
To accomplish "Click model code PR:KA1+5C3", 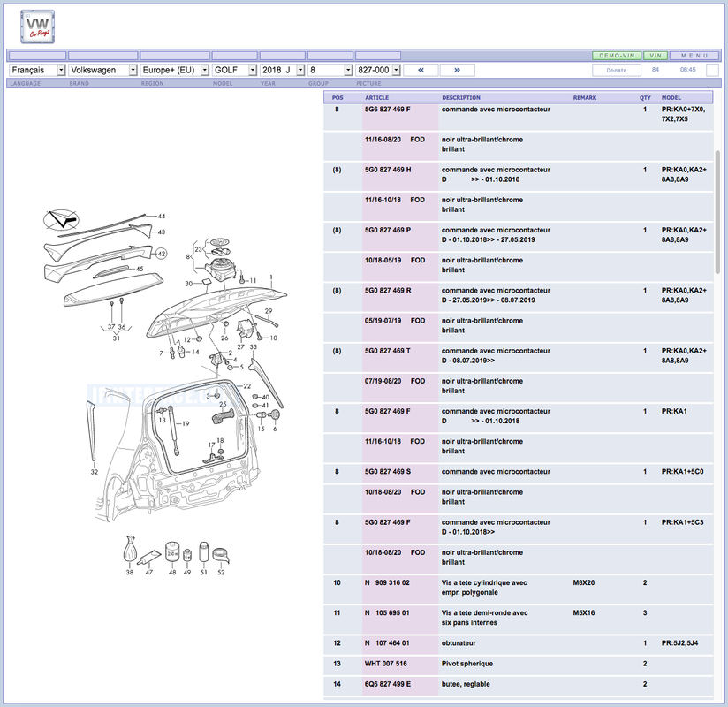I will point(682,522).
